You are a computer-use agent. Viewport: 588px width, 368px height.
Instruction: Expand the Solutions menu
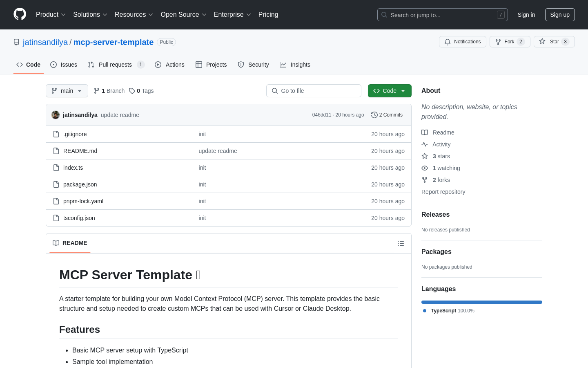click(90, 14)
